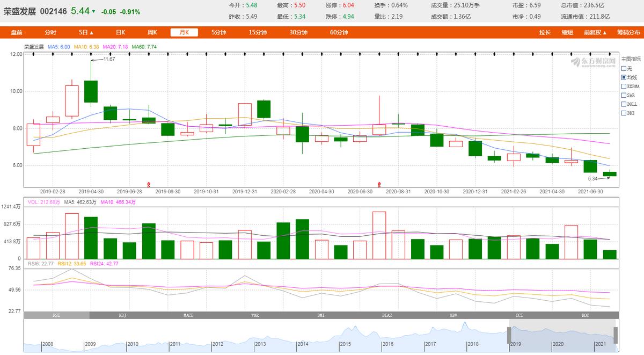Check the BOLL indicator box
The image size is (644, 355).
[624, 104]
